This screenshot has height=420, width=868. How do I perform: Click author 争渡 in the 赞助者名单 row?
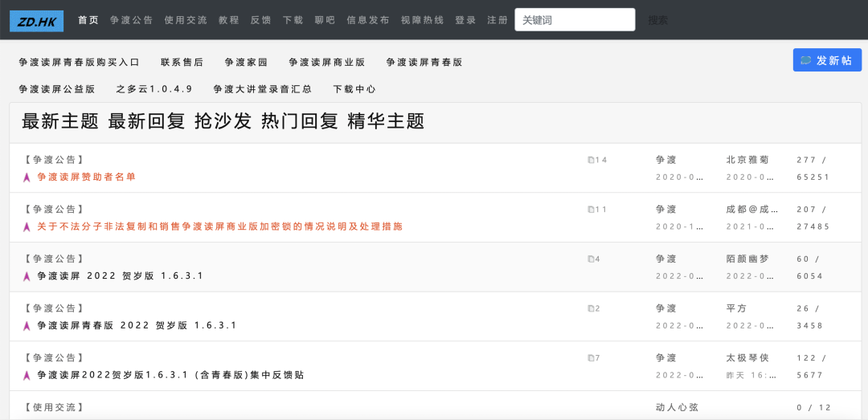click(x=666, y=161)
